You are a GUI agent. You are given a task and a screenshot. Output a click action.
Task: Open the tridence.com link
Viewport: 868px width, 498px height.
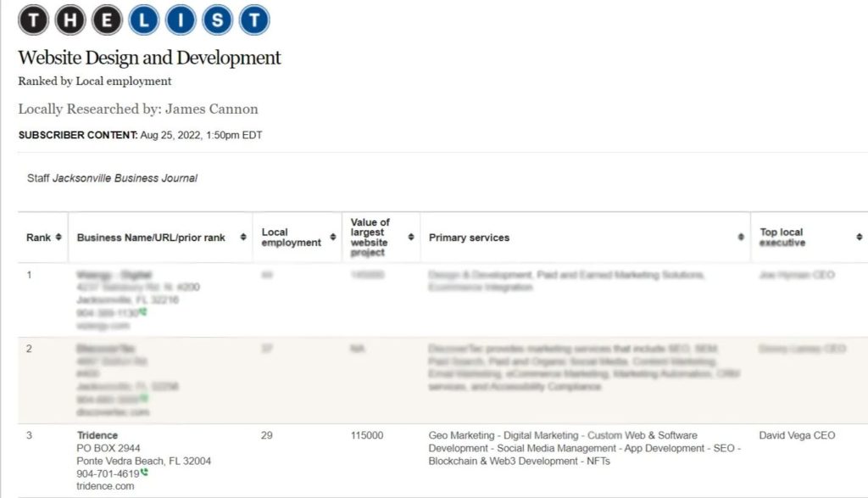(106, 486)
